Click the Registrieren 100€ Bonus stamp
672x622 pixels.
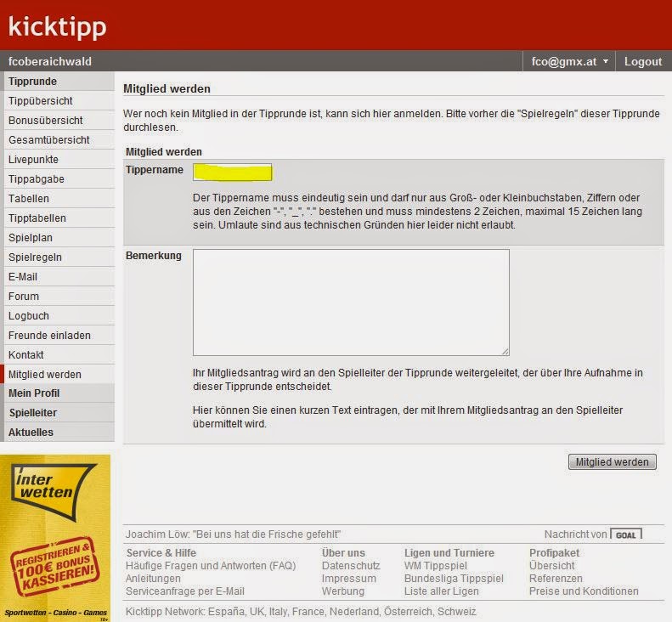(x=54, y=566)
